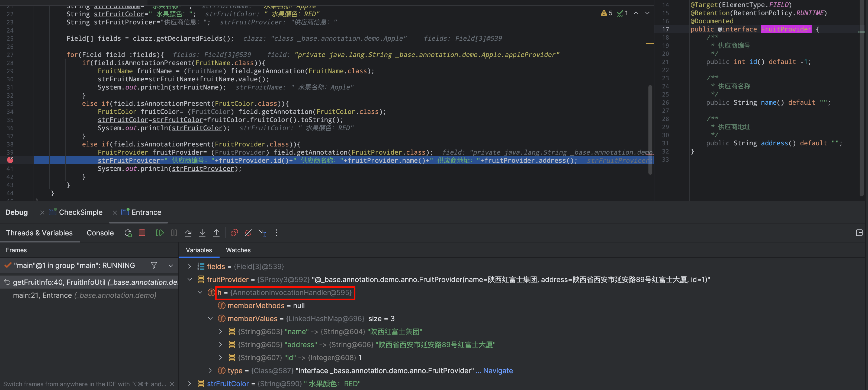Expand the fields variable node
This screenshot has width=868, height=390.
(190, 267)
